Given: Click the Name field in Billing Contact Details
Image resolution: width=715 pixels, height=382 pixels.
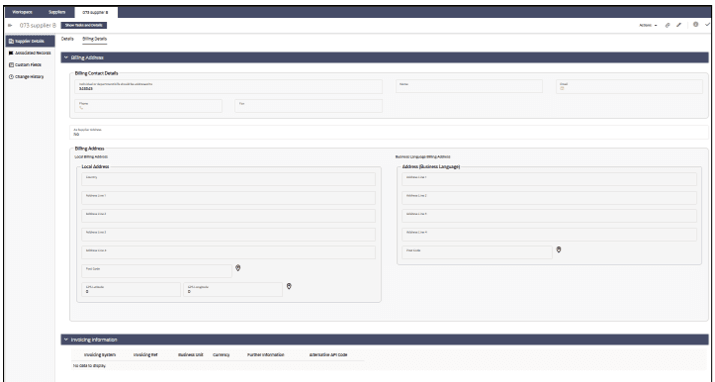Looking at the screenshot, I should click(x=469, y=87).
